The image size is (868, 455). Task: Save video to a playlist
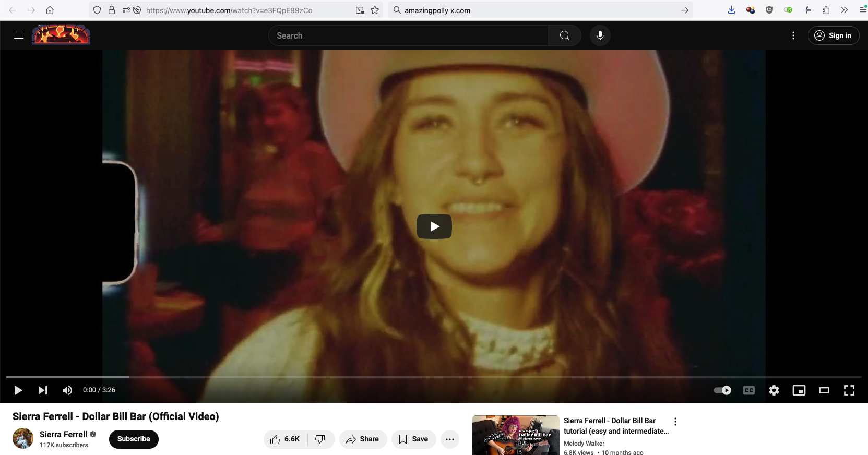pos(414,439)
